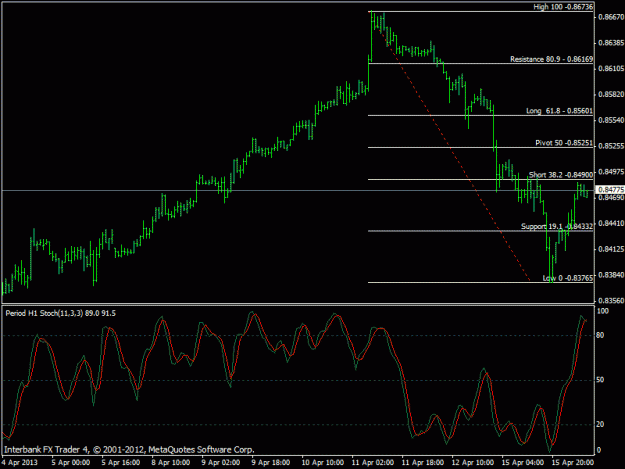
Task: Click stochastic scale value 50
Action: click(600, 380)
